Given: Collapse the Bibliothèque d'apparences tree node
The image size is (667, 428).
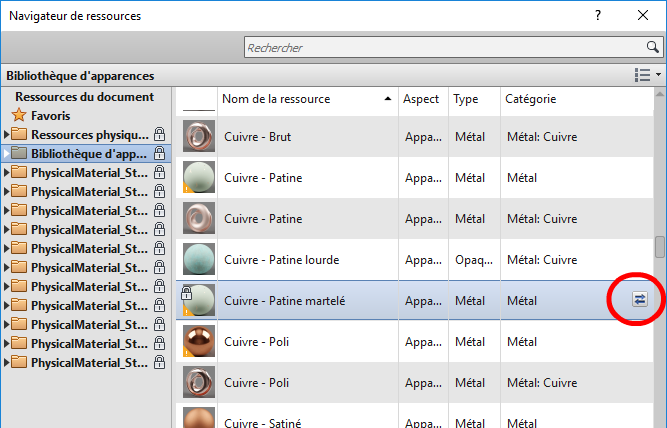Looking at the screenshot, I should (7, 154).
